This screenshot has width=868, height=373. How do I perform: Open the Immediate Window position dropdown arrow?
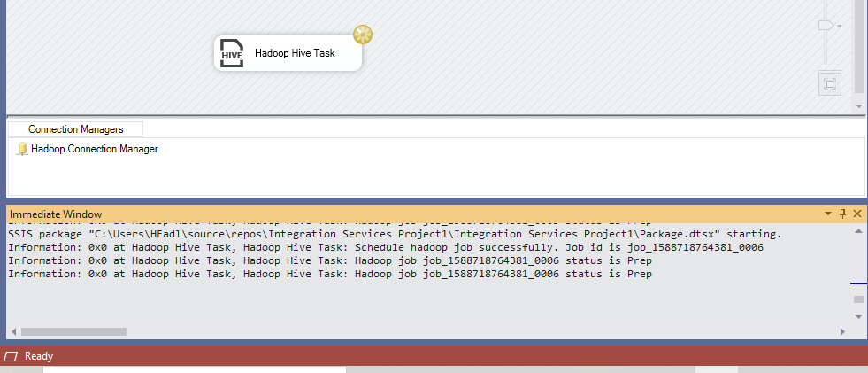[x=828, y=214]
